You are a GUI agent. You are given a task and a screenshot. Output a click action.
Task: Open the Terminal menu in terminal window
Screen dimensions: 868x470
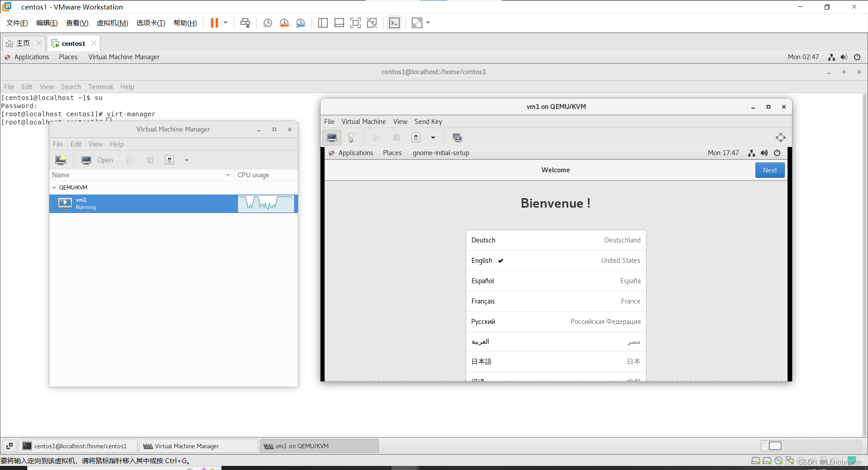click(x=100, y=87)
